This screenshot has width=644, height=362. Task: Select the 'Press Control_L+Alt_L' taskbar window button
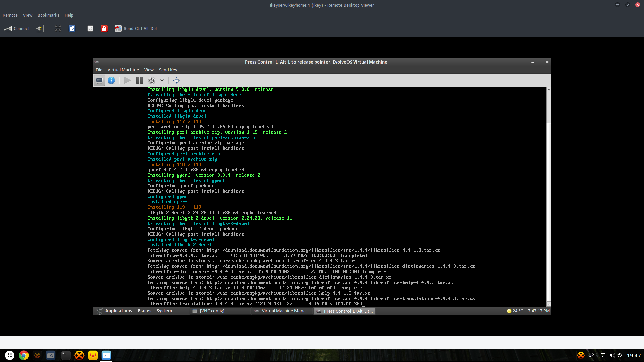point(344,311)
